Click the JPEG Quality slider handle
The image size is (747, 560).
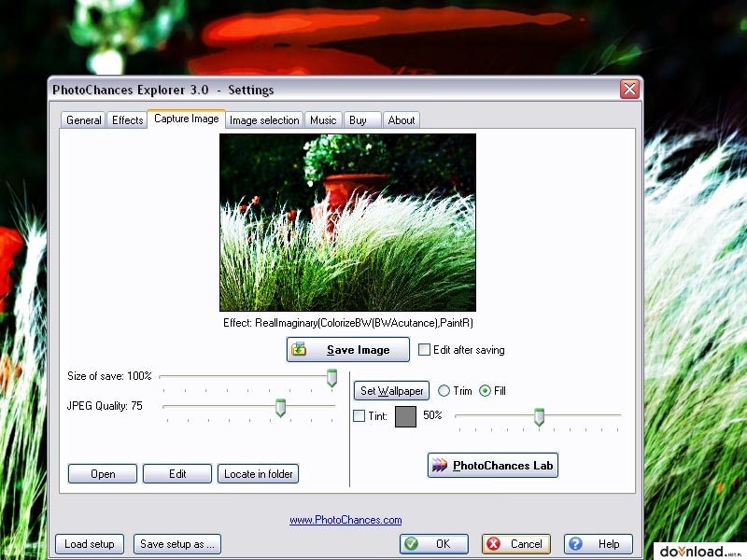[281, 408]
